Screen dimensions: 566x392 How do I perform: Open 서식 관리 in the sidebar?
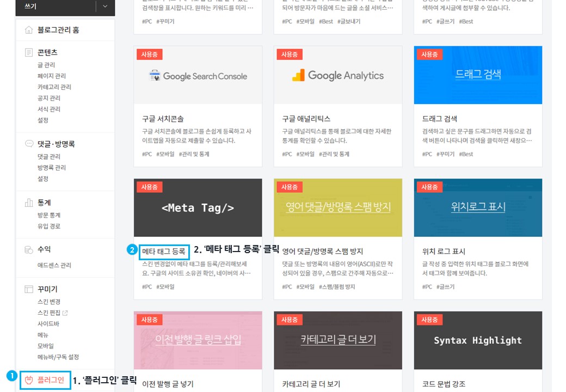pos(49,109)
